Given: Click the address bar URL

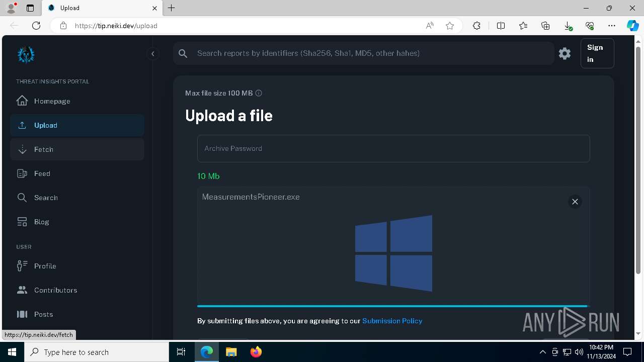Looking at the screenshot, I should tap(116, 26).
